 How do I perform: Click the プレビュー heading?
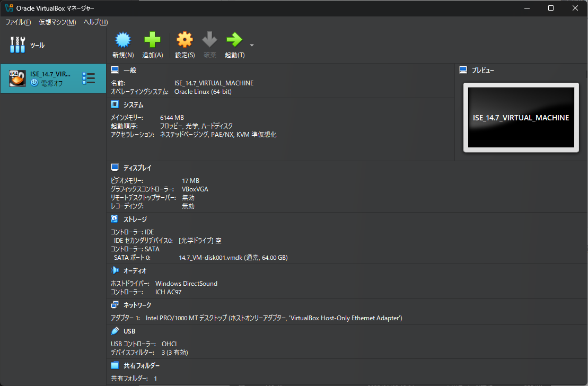(x=483, y=70)
